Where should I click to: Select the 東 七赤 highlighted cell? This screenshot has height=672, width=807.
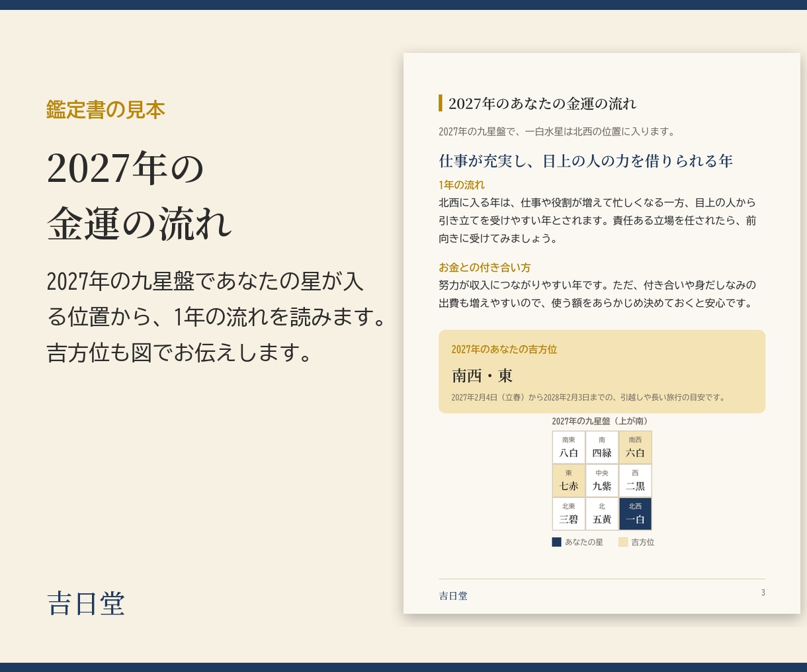[569, 480]
